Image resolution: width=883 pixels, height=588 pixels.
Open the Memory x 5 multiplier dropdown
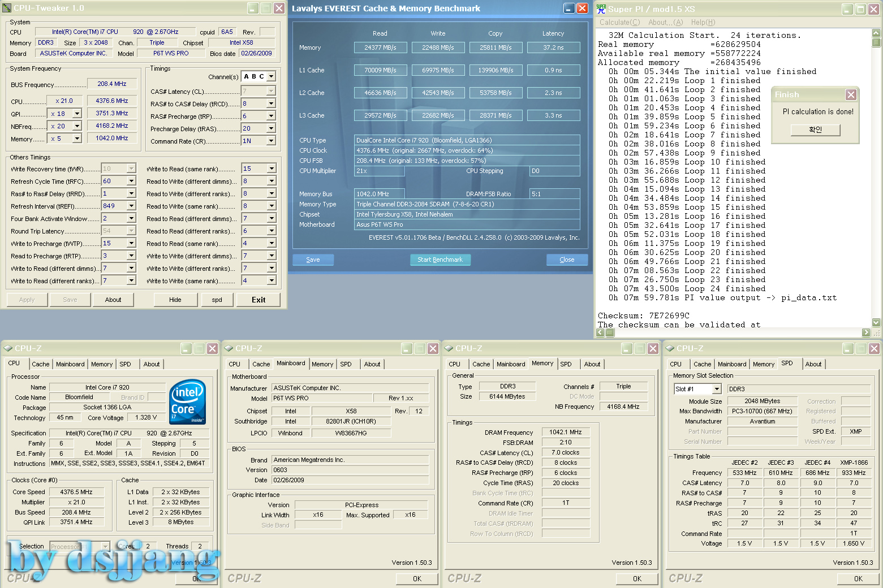[77, 139]
